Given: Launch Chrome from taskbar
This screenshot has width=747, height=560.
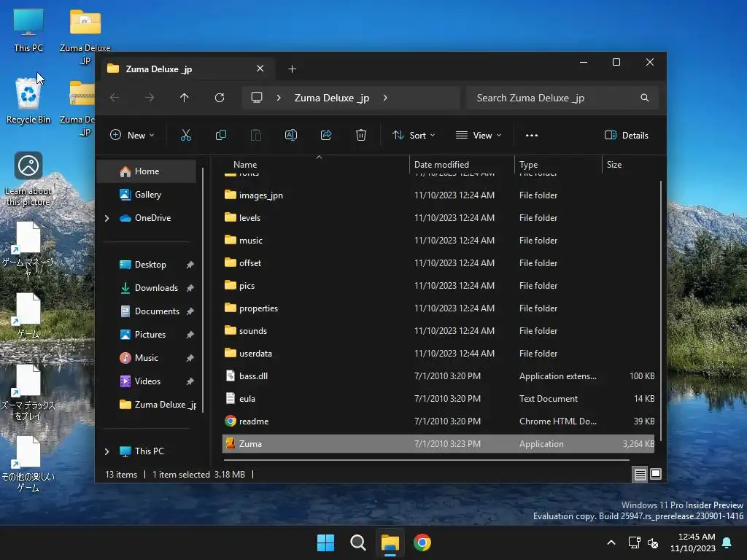Looking at the screenshot, I should tap(422, 542).
